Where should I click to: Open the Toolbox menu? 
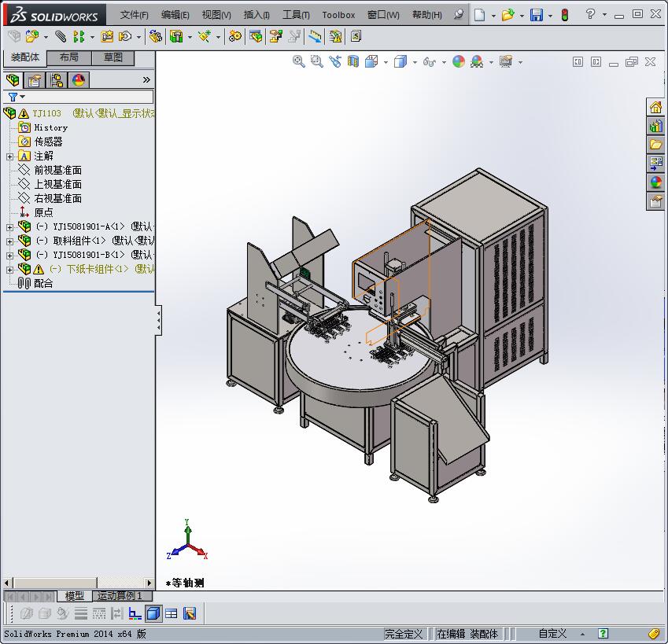[338, 15]
